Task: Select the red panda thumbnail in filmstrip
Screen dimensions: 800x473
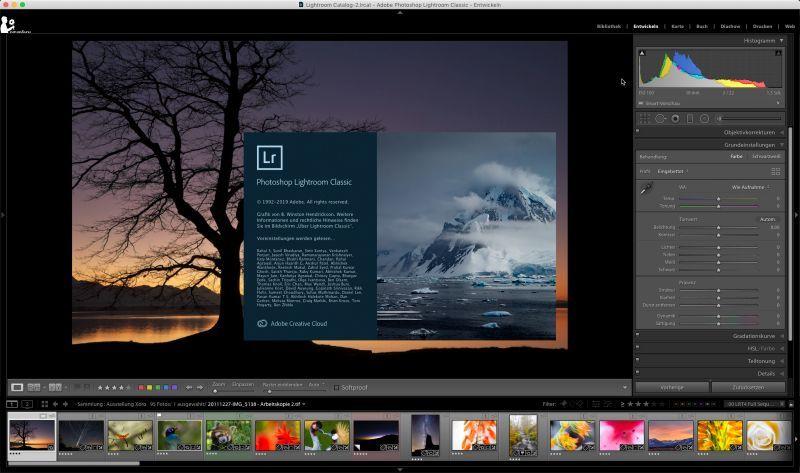Action: tap(229, 435)
